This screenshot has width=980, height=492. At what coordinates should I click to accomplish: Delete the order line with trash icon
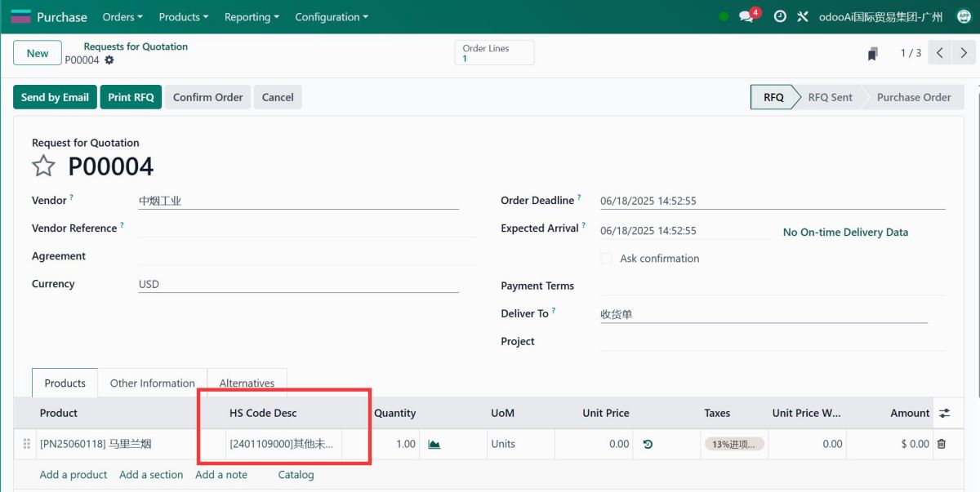point(942,444)
